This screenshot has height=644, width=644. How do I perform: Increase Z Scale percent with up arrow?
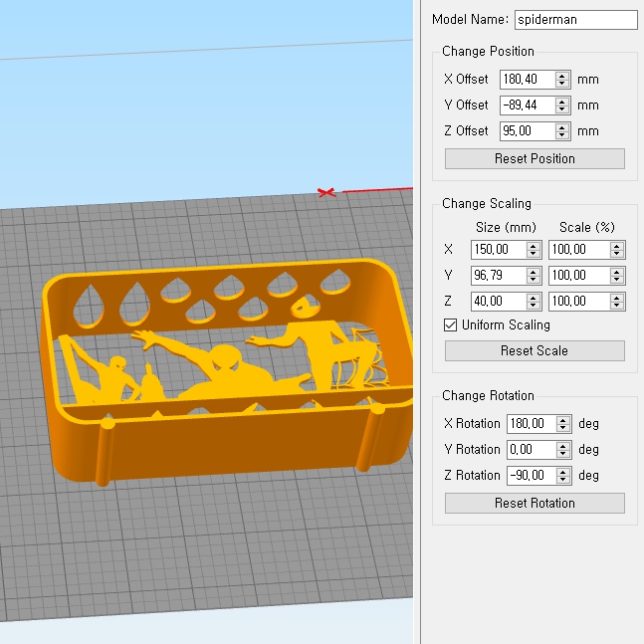[x=617, y=298]
